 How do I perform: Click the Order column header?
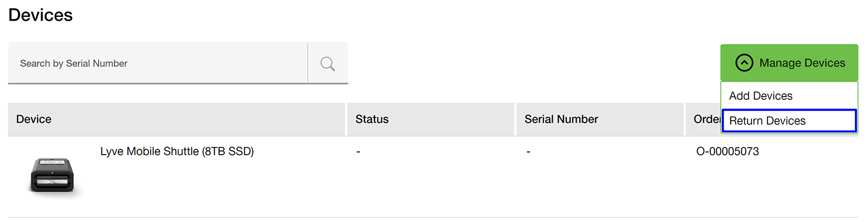coord(705,119)
